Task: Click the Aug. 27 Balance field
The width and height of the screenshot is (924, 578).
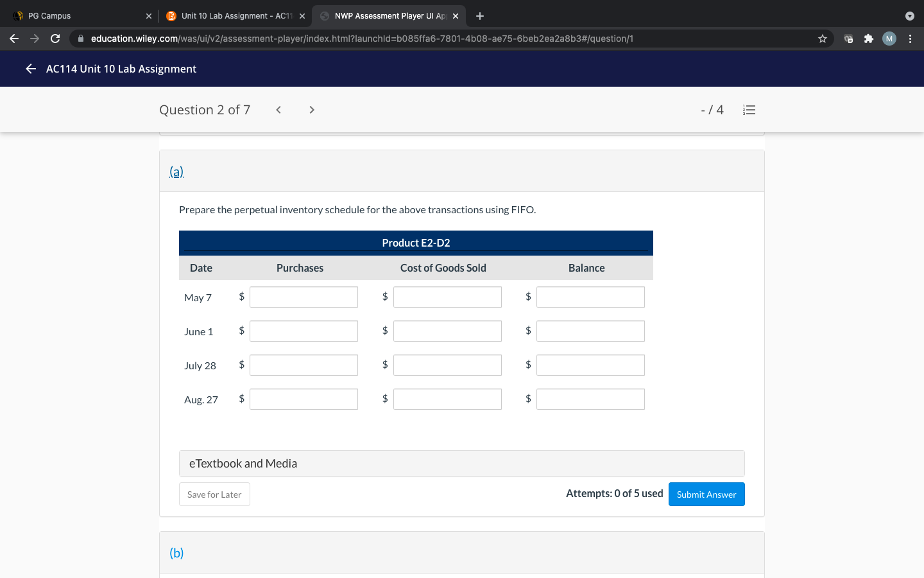Action: (x=590, y=399)
